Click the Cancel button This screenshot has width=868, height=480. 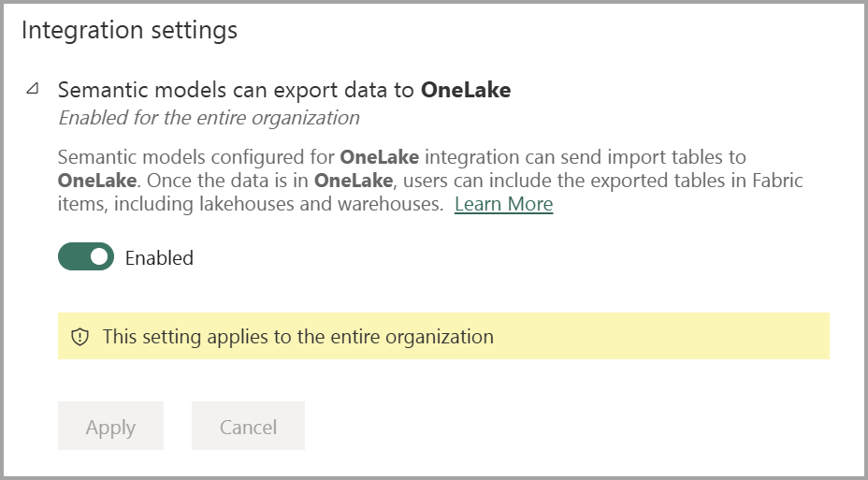coord(248,427)
